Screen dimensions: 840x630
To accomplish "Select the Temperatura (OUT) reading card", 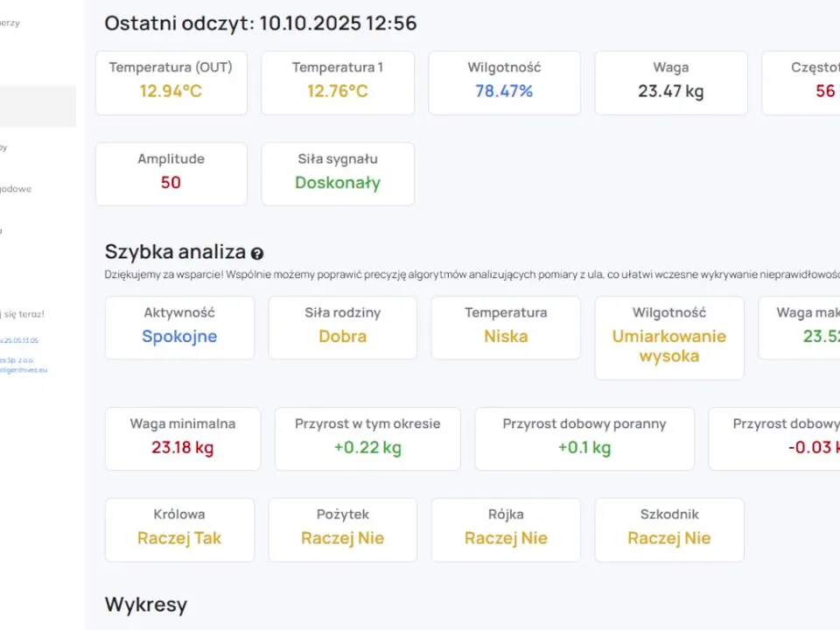I will point(171,82).
